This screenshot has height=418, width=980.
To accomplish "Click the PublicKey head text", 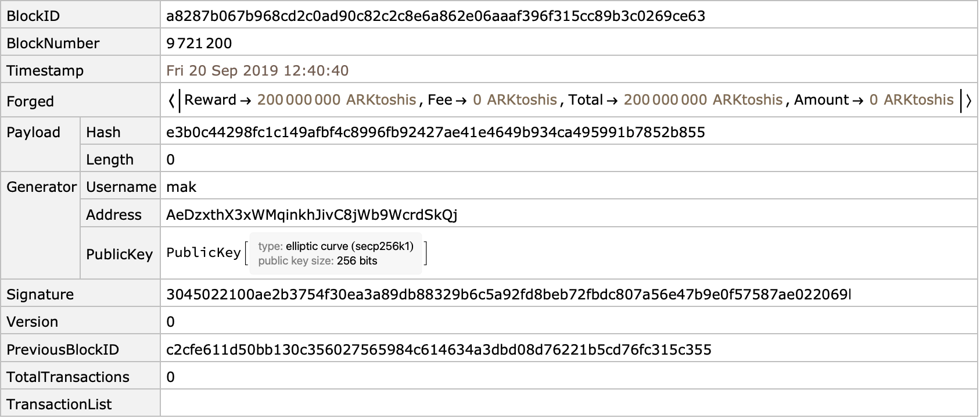I will pos(203,252).
